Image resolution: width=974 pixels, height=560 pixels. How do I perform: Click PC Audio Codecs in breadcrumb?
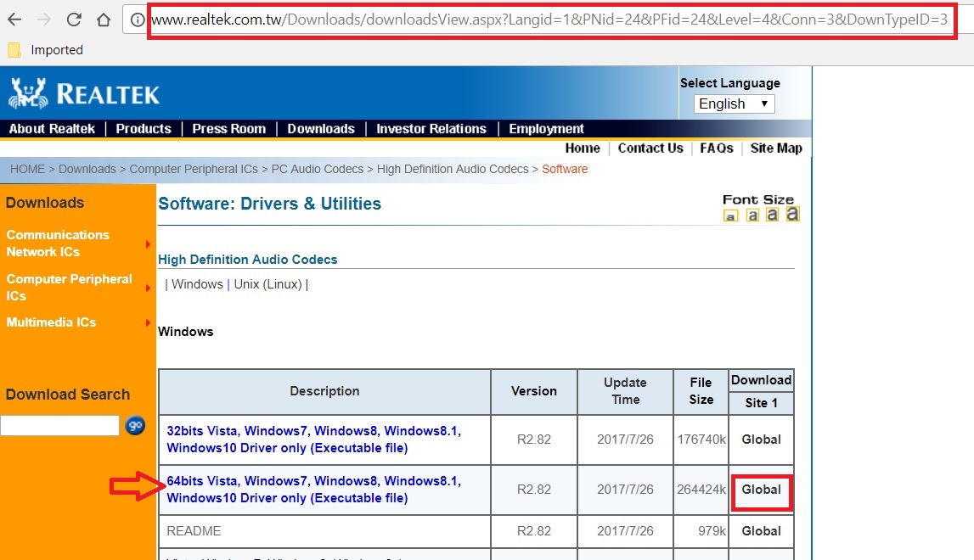[317, 169]
